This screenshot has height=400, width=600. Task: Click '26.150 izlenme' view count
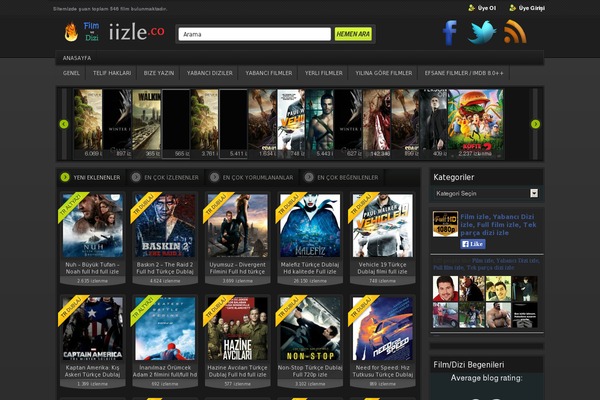(310, 281)
